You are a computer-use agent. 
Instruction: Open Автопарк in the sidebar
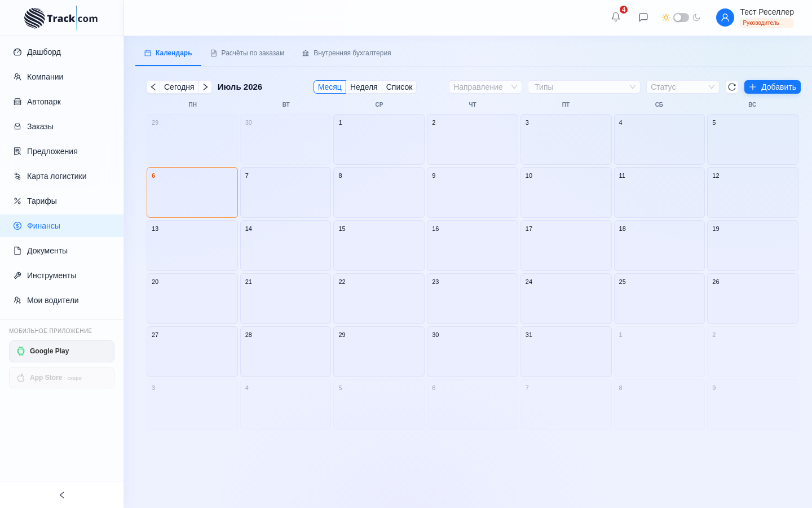pos(62,102)
